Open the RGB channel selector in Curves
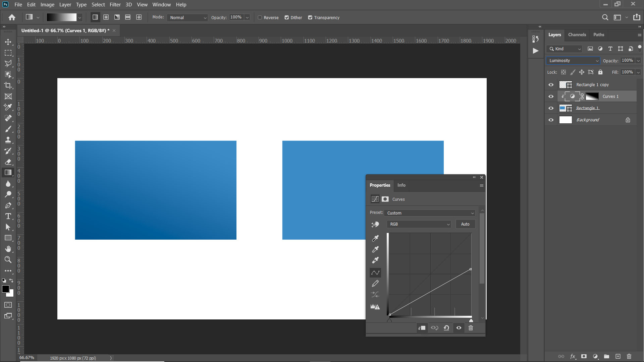Screen dimensions: 644x362 [x=419, y=224]
